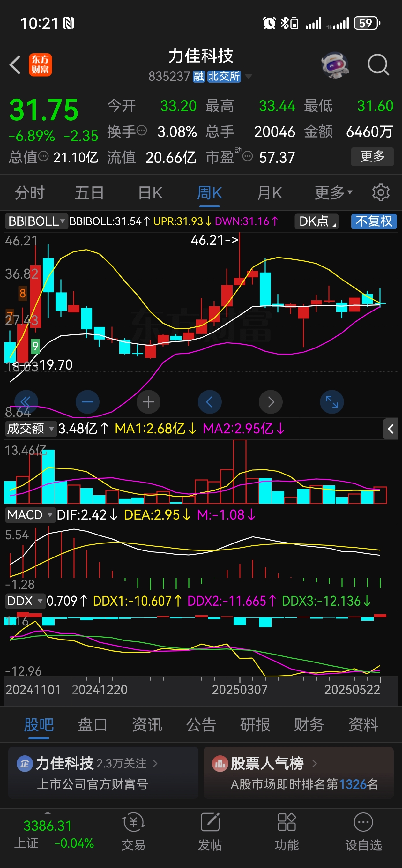This screenshot has width=402, height=868.
Task: Expand the stock title dropdown triangle
Action: pos(248,77)
